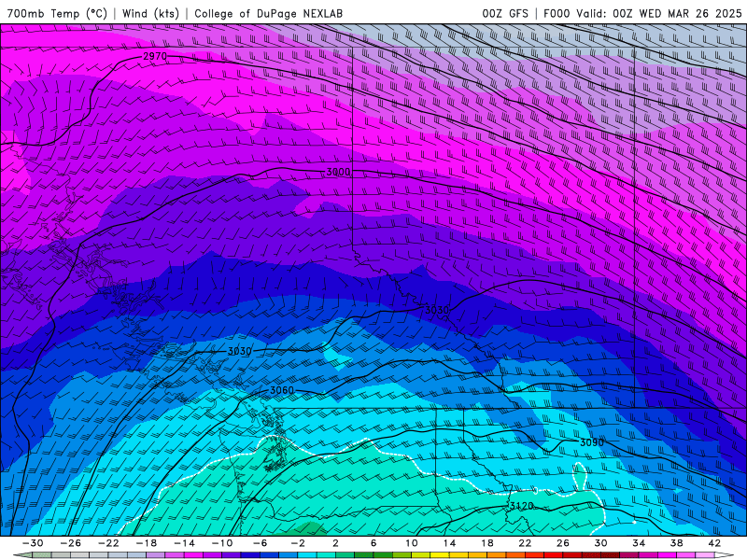Click the 3120 height contour label
This screenshot has width=747, height=560.
click(x=522, y=506)
